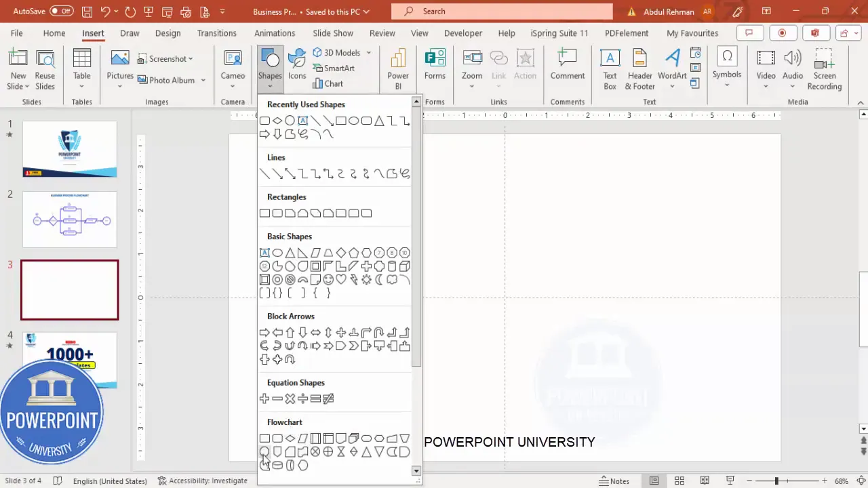Insert Icons from the ribbon
The height and width of the screenshot is (488, 868).
(297, 65)
